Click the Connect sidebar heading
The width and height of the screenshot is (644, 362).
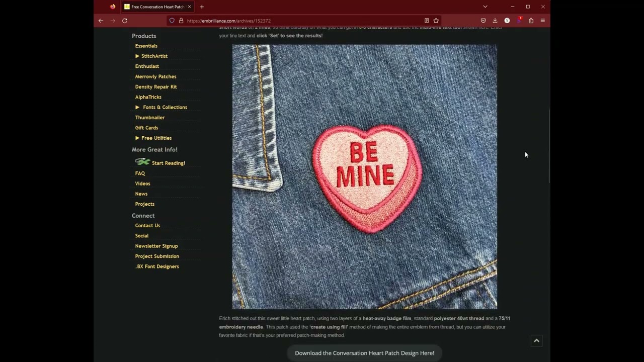pyautogui.click(x=143, y=216)
